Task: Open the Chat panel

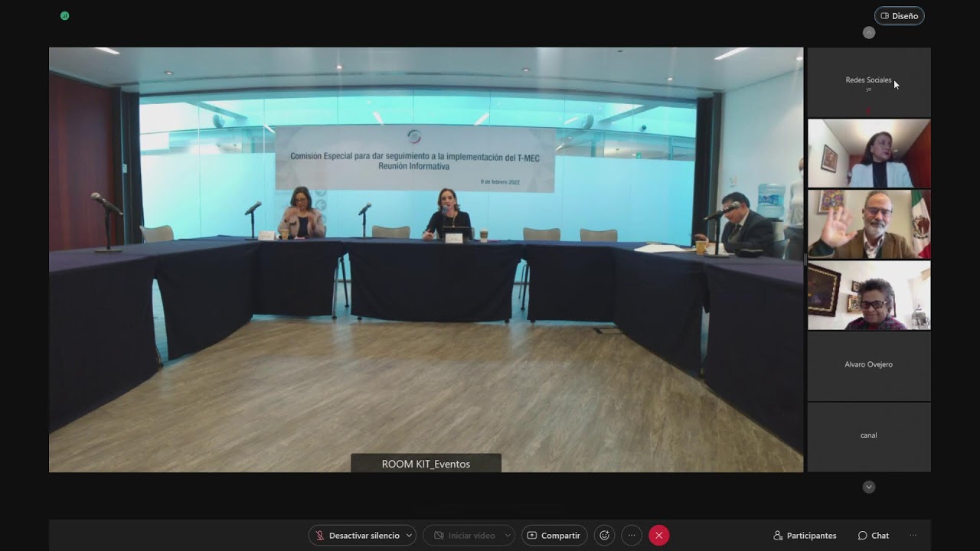Action: coord(874,536)
